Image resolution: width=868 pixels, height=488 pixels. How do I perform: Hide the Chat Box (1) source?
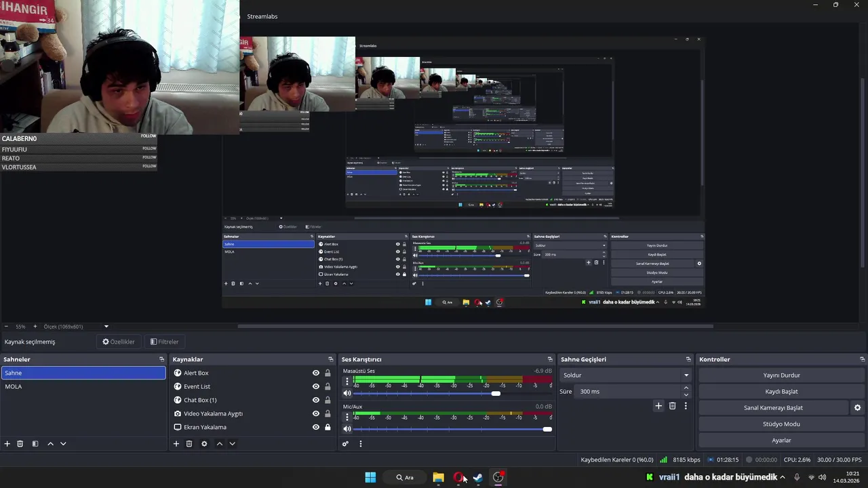click(x=316, y=400)
